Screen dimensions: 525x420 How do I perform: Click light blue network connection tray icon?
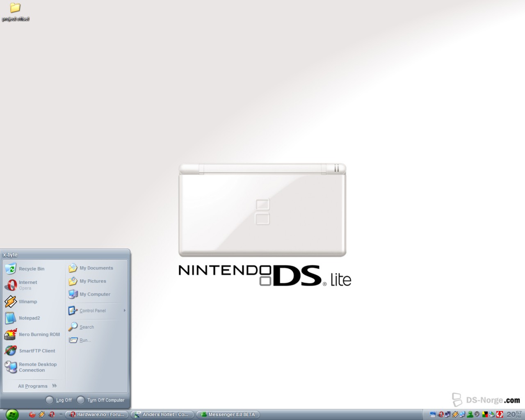462,414
